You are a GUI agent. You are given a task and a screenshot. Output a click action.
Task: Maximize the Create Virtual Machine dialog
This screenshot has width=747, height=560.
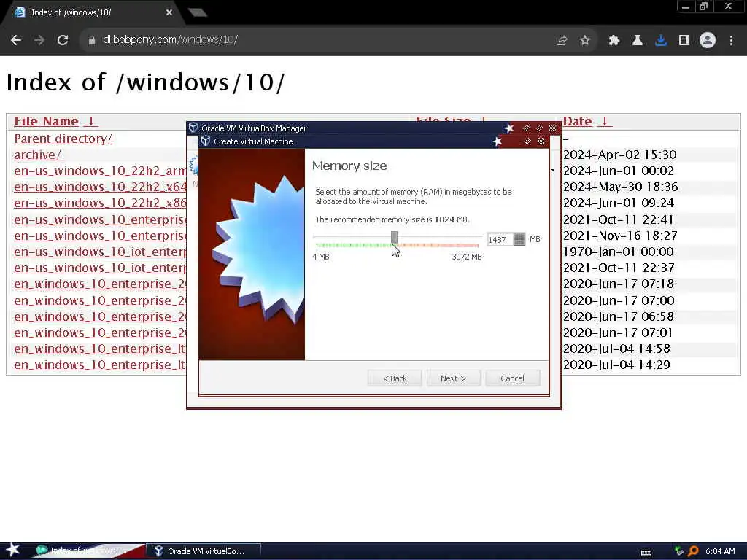527,141
